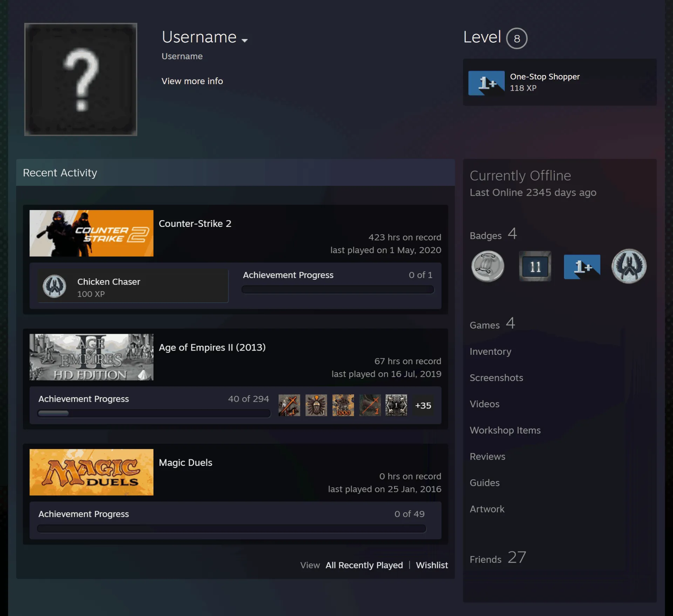This screenshot has width=673, height=616.
Task: Show the +35 more achievements
Action: tap(423, 406)
